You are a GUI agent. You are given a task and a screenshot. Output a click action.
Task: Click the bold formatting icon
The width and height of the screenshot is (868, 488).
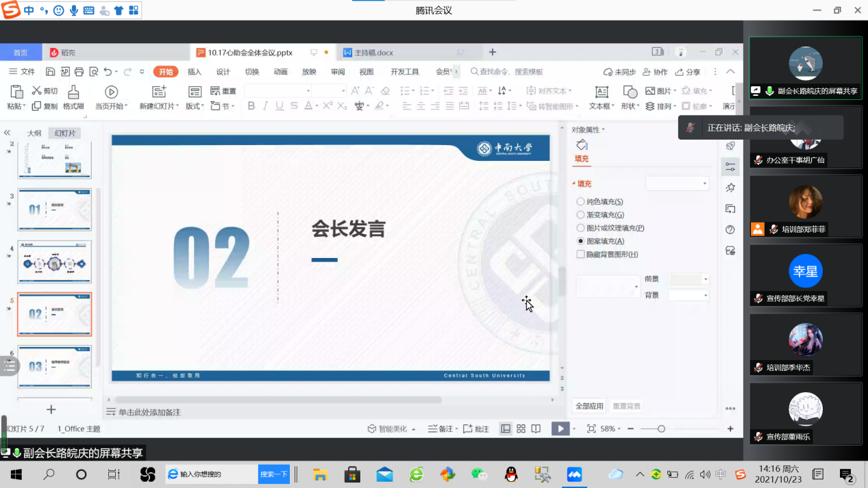click(251, 106)
